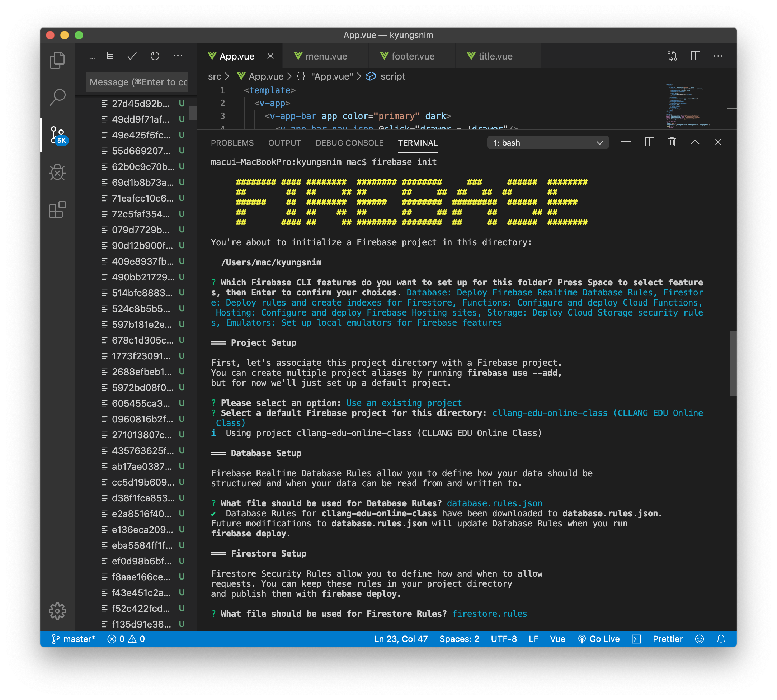Kill terminal with trash icon
Viewport: 777px width, 700px height.
672,142
